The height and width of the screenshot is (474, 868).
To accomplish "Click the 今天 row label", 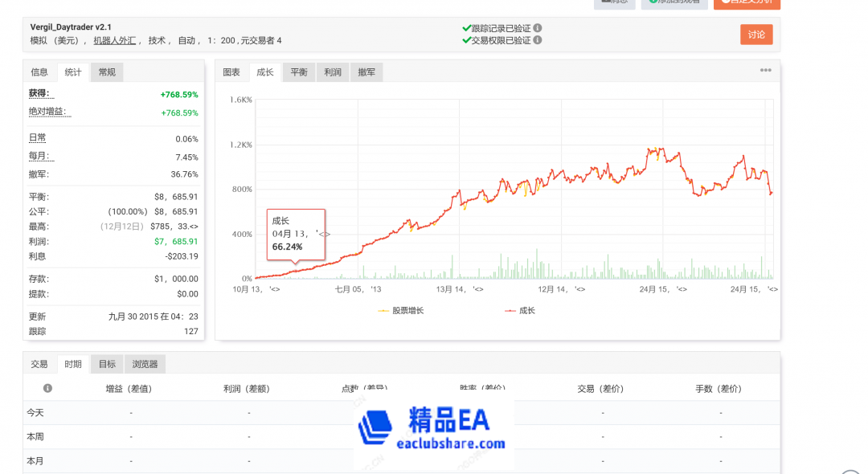I will 35,413.
